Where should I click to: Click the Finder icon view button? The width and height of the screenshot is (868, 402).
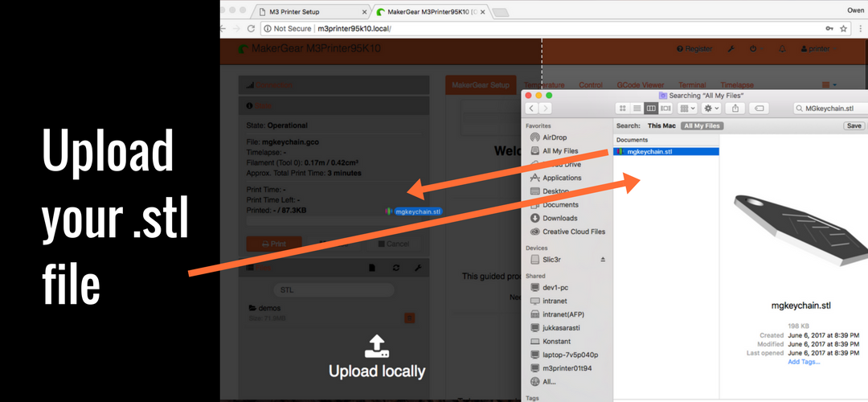tap(622, 108)
